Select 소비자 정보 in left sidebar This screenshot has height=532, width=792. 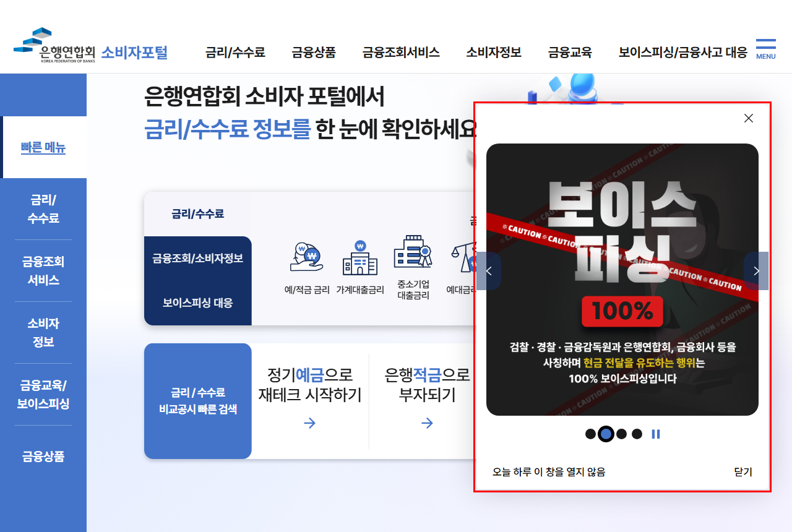(43, 333)
